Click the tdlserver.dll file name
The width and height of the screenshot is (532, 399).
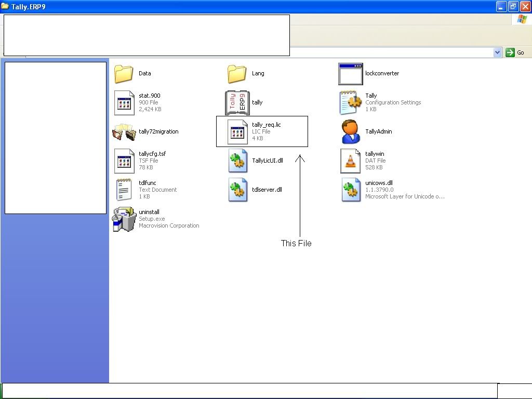[x=267, y=190]
